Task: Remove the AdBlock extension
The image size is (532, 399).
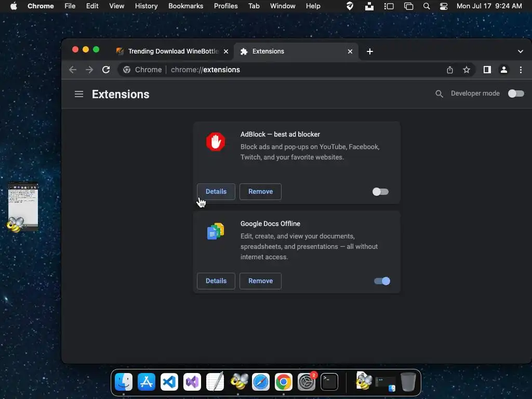Action: (260, 192)
